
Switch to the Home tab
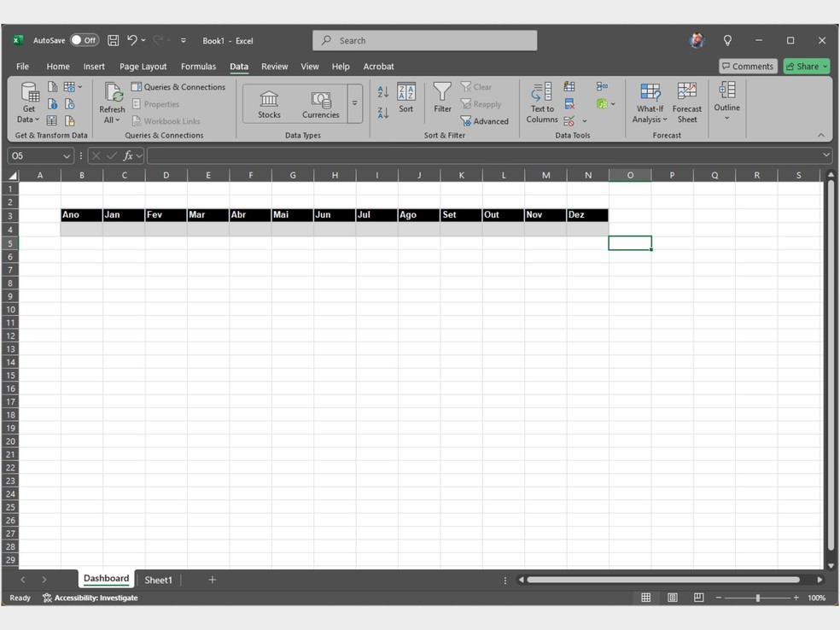[58, 67]
